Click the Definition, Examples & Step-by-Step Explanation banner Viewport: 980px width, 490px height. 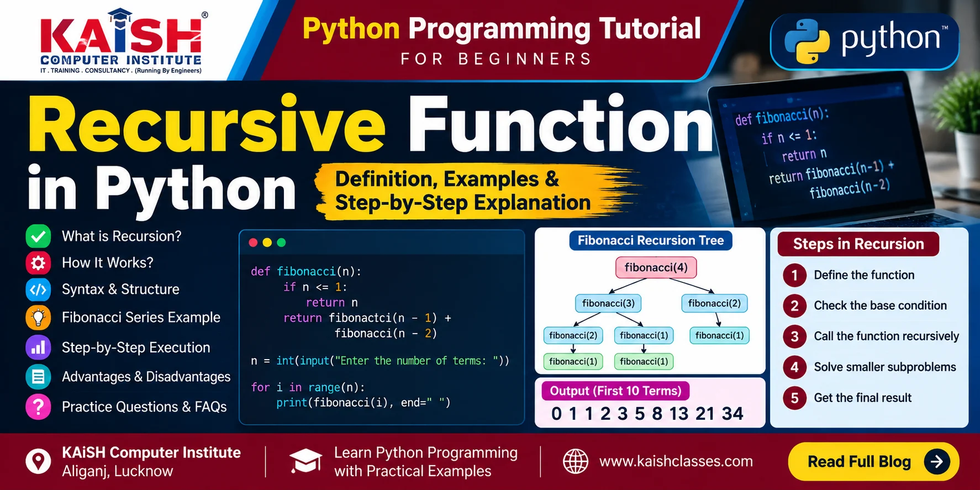pos(463,191)
